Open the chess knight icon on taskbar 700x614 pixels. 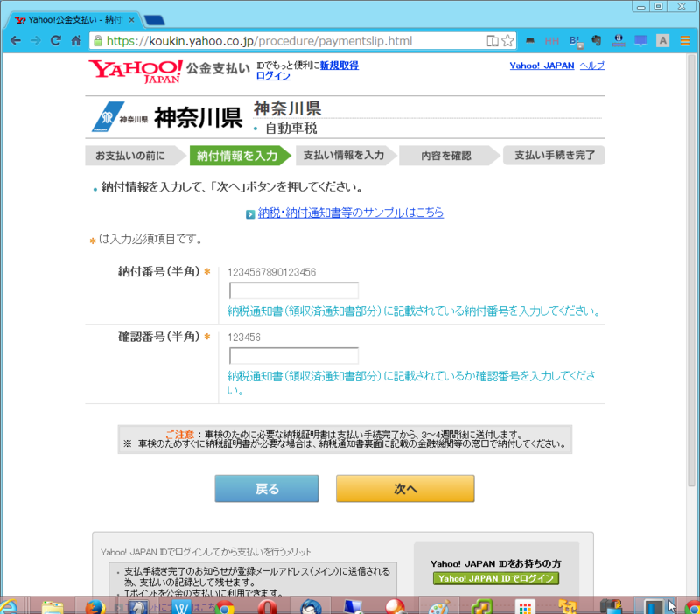137,607
